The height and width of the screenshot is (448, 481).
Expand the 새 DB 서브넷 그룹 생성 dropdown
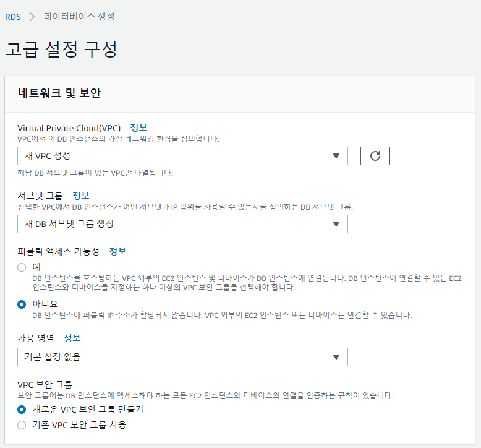coord(182,224)
